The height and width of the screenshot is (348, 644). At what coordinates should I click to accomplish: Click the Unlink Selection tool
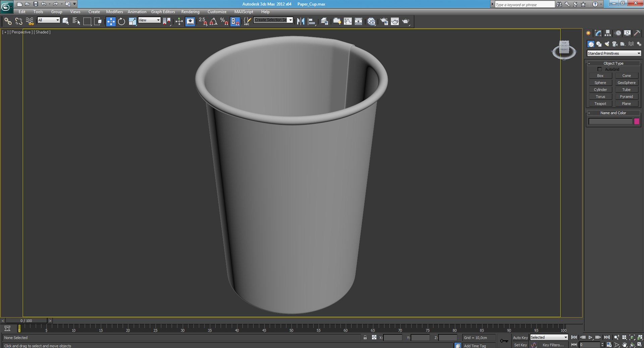19,21
